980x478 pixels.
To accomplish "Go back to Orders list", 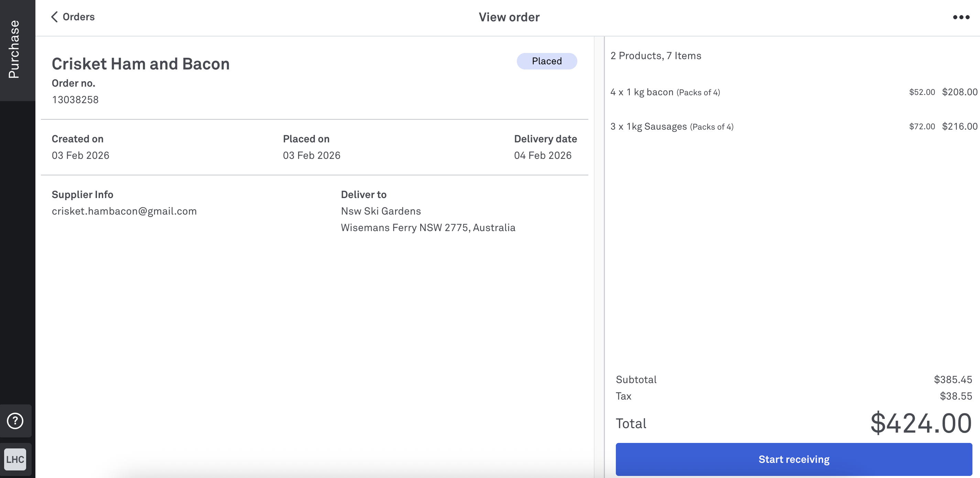I will [x=73, y=17].
